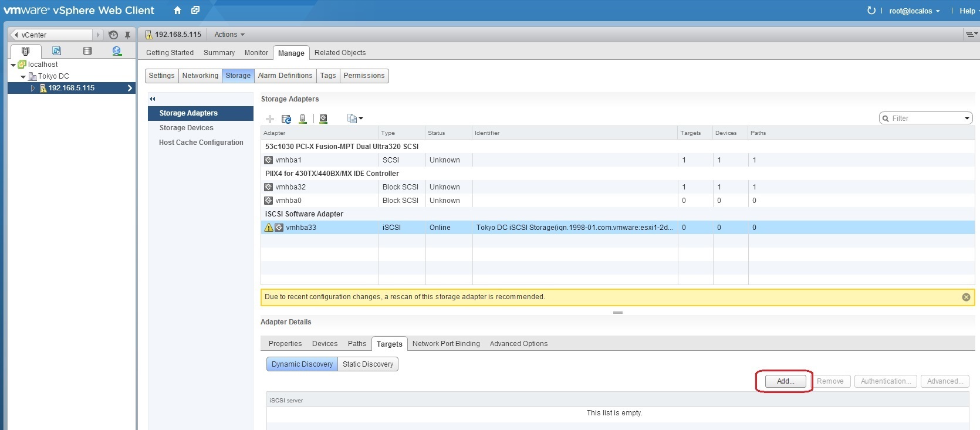Screen dimensions: 980x430
Task: Click the localhost vCenter icon
Action: click(x=22, y=65)
